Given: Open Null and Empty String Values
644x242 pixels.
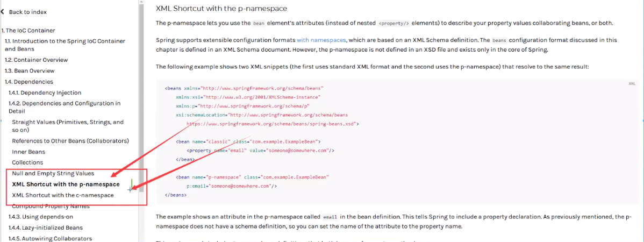Looking at the screenshot, I should click(53, 174).
